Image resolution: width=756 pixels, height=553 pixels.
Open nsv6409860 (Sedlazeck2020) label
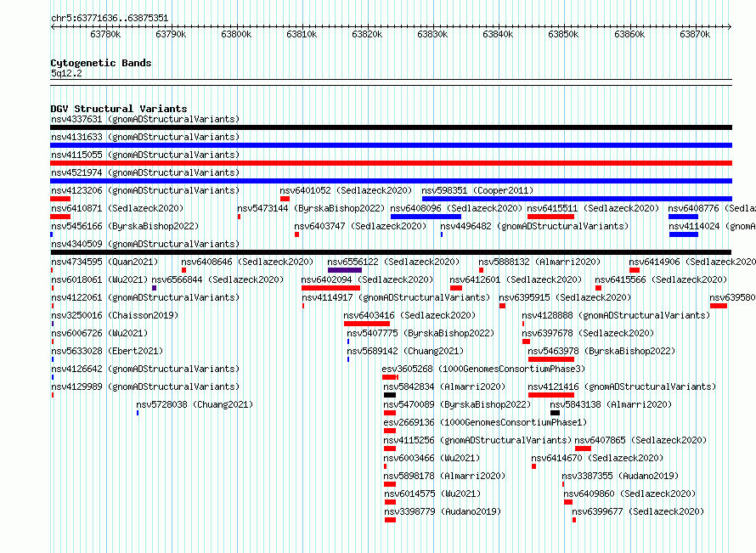coord(629,494)
